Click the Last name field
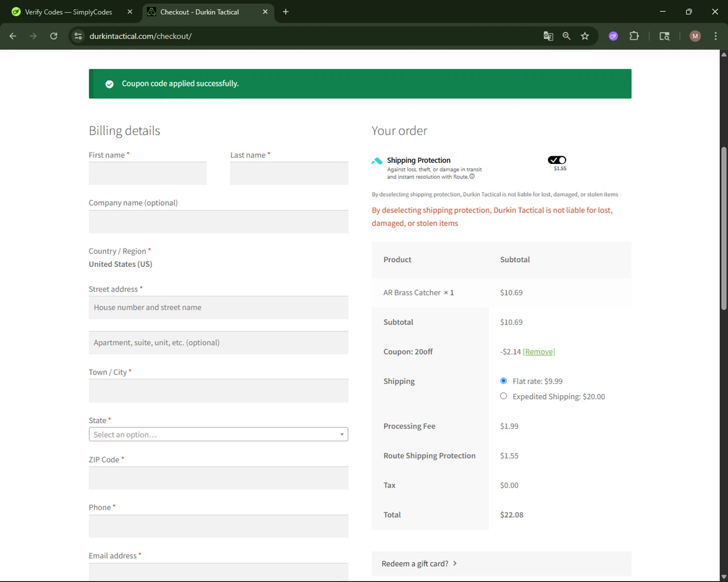Viewport: 728px width, 582px height. pyautogui.click(x=289, y=173)
